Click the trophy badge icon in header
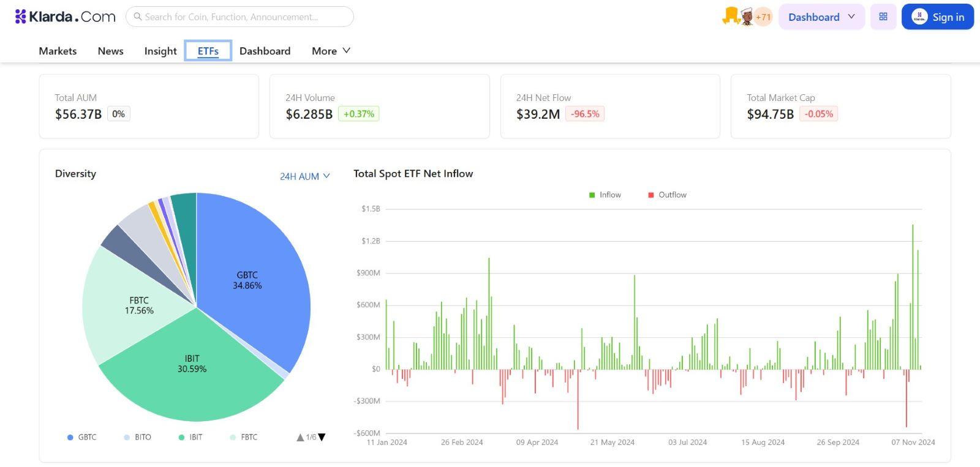The width and height of the screenshot is (980, 467). click(731, 16)
